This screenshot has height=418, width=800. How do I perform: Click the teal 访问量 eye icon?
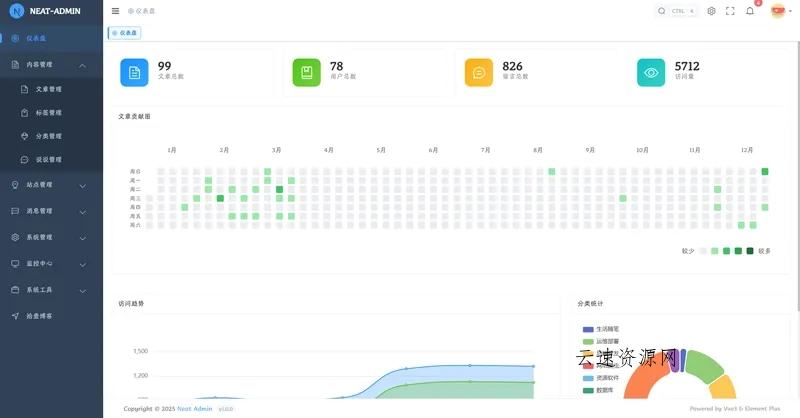click(651, 72)
